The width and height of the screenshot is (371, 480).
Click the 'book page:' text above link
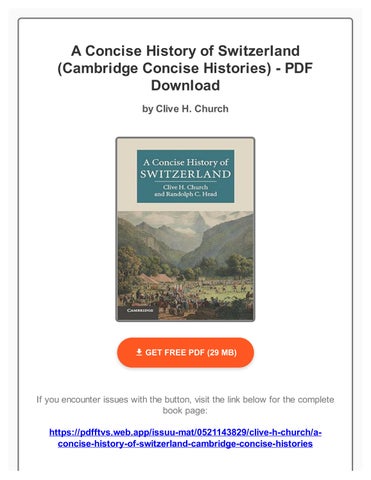point(185,410)
